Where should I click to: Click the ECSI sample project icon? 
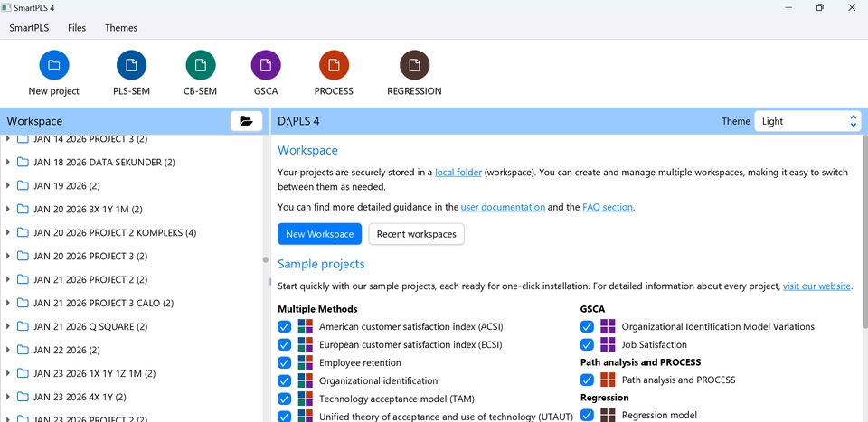tap(305, 344)
